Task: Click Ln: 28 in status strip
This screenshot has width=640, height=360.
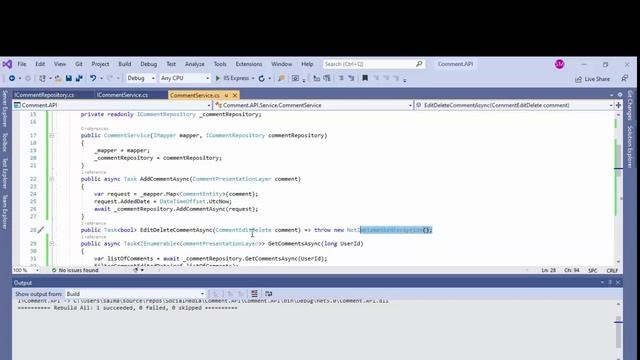Action: click(548, 270)
